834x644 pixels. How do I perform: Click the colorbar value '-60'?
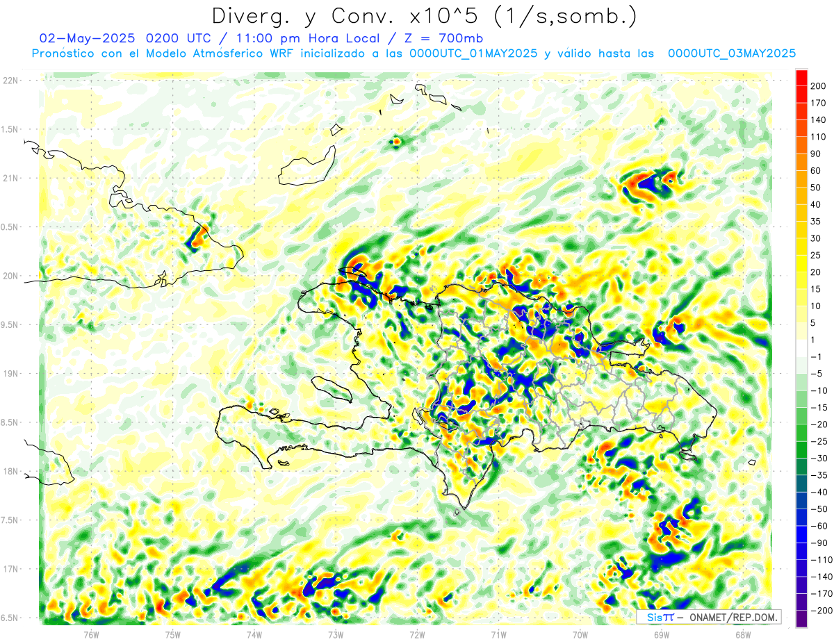[818, 526]
